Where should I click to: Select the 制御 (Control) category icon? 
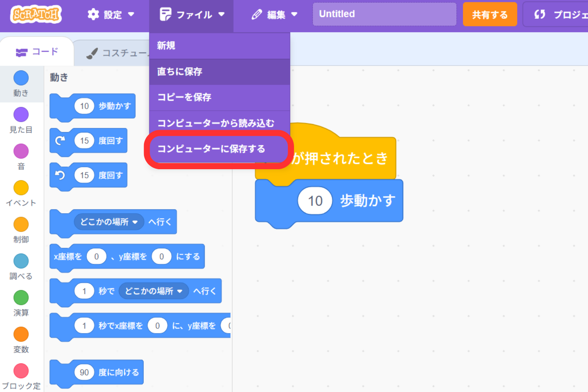pyautogui.click(x=21, y=224)
